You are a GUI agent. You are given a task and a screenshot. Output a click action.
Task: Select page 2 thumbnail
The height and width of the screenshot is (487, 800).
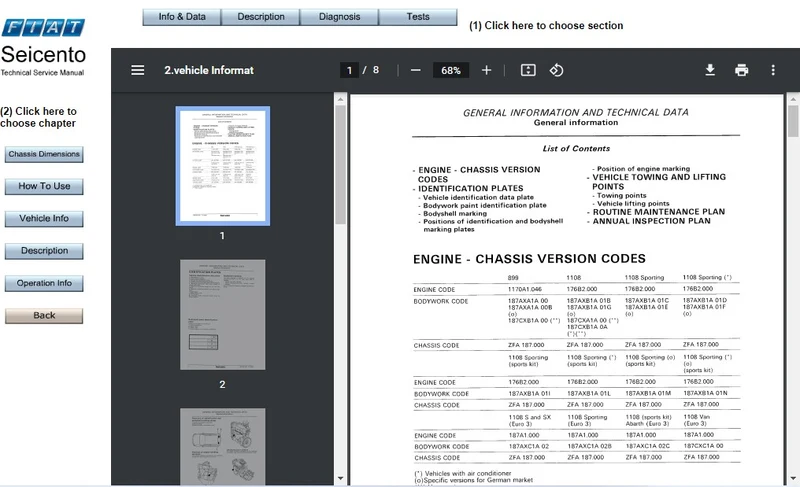click(222, 315)
